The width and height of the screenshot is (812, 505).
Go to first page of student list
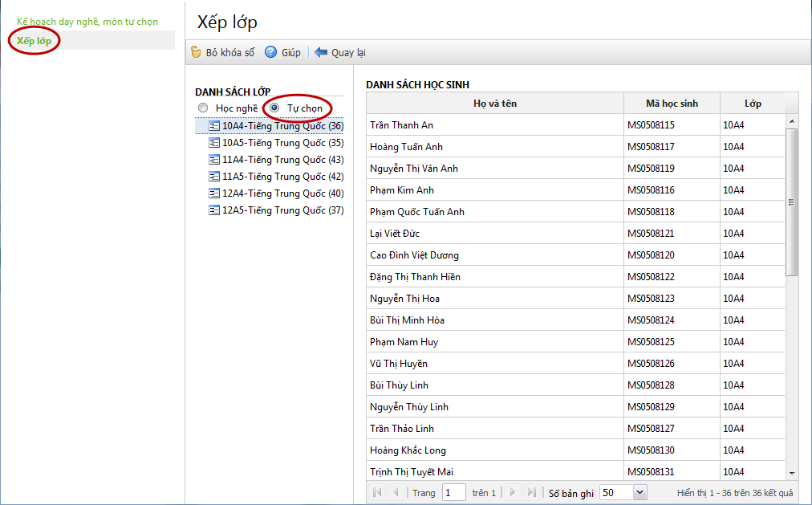(x=378, y=492)
